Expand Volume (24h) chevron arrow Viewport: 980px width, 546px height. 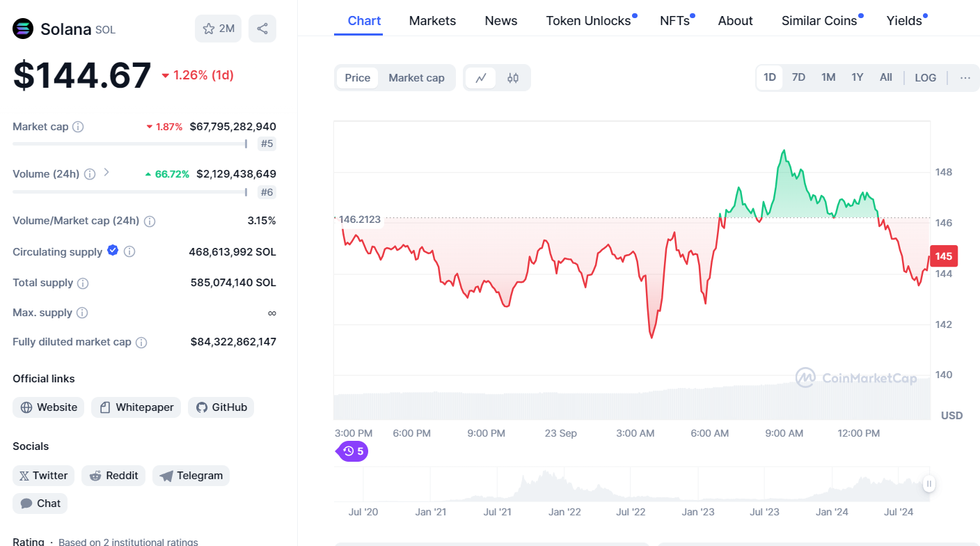coord(106,171)
